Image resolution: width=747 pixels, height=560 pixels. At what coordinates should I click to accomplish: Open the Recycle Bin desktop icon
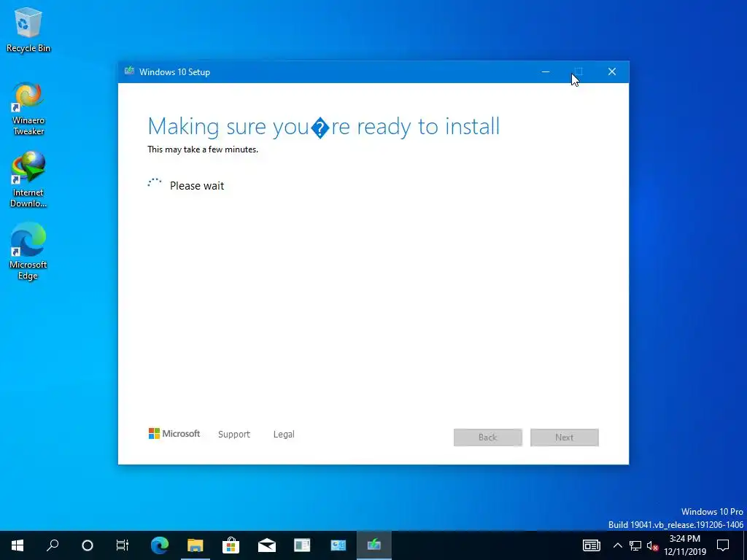click(x=28, y=29)
